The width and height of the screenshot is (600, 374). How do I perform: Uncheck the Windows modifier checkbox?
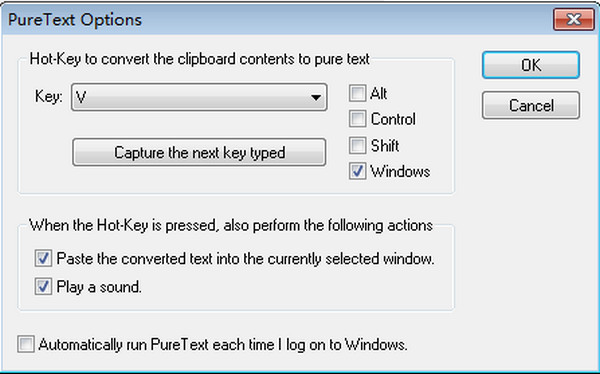(x=357, y=171)
